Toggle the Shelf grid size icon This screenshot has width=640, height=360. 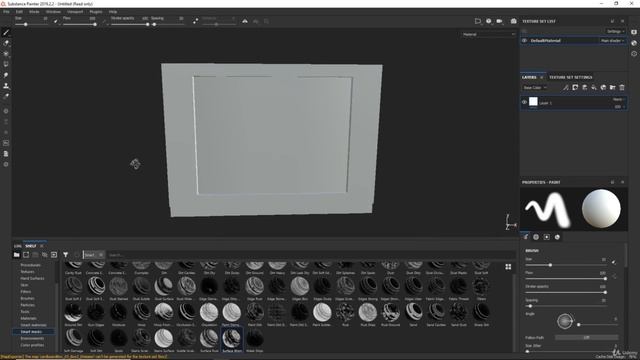click(508, 267)
